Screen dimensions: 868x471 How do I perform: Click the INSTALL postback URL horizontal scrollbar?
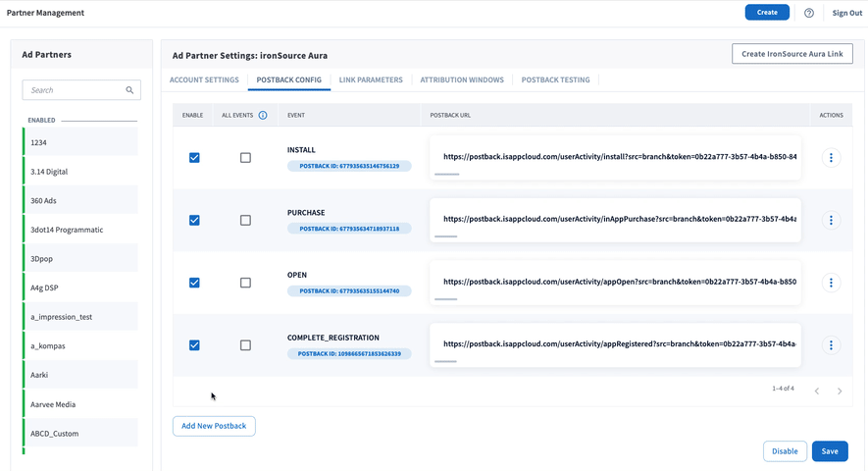446,174
